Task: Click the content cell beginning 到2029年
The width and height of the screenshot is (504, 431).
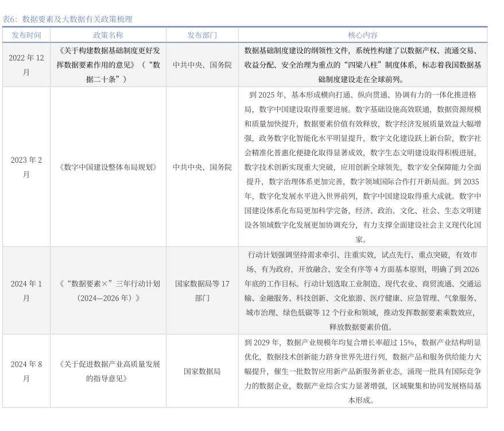Action: pos(363,371)
